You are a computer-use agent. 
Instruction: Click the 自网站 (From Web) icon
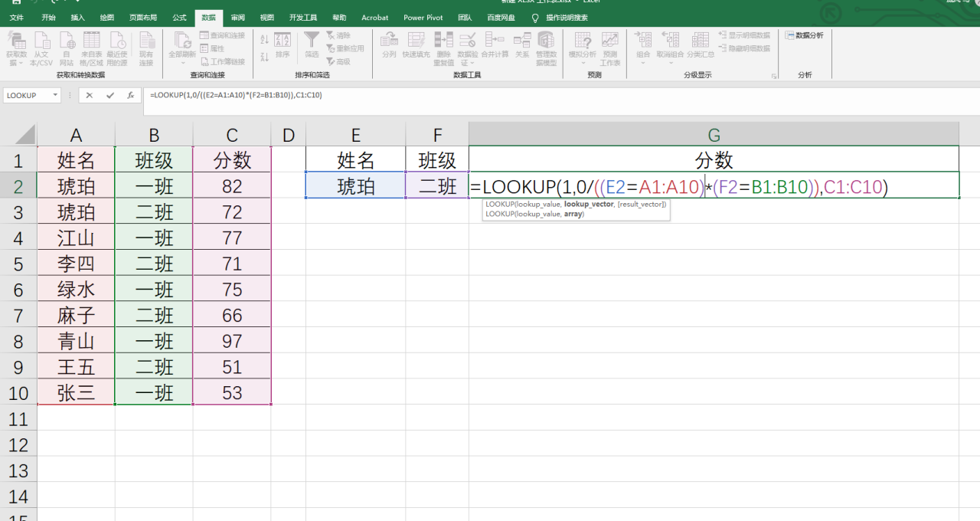(x=67, y=41)
